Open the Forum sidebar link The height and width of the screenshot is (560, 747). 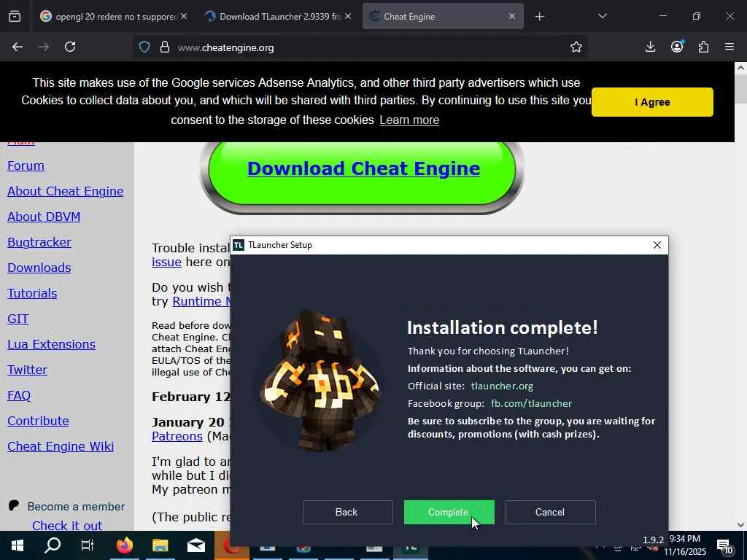[26, 166]
